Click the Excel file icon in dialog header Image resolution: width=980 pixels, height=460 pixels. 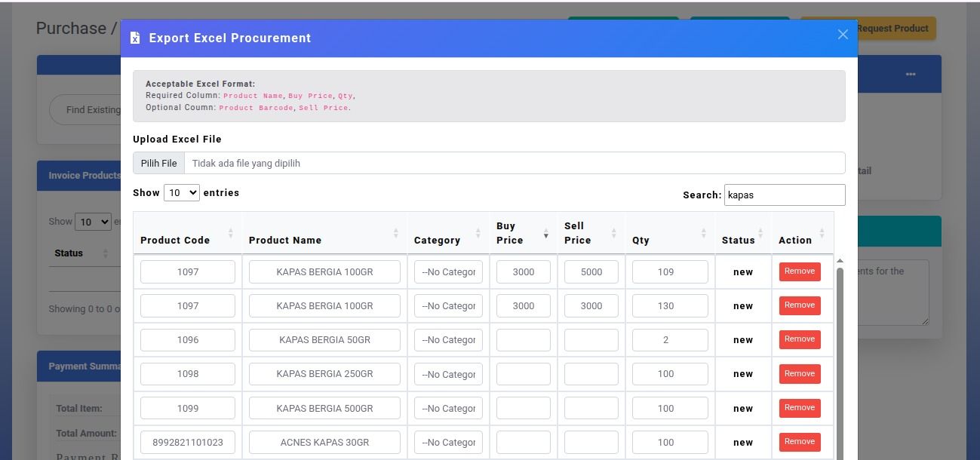[x=135, y=38]
